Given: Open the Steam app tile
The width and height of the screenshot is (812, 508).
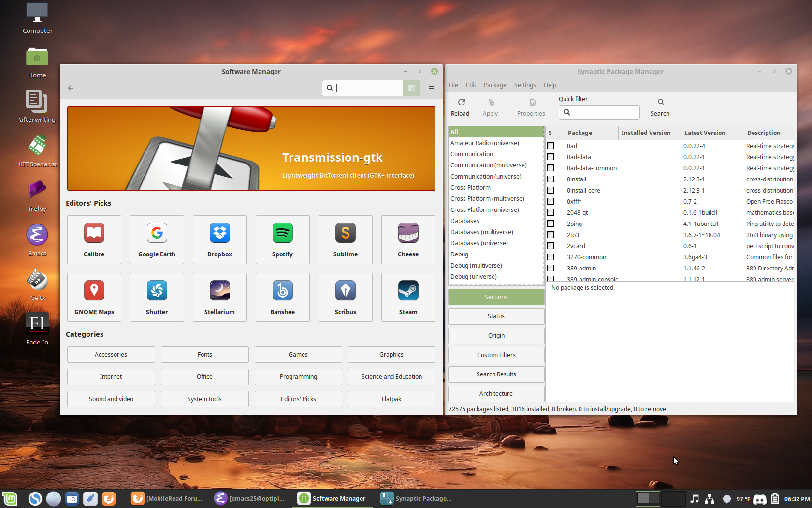Looking at the screenshot, I should click(x=408, y=297).
